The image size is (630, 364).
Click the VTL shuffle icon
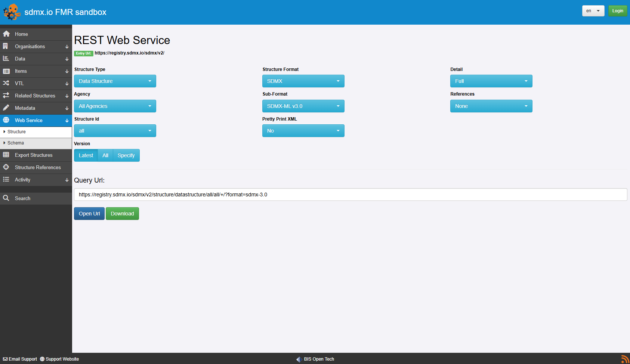pos(6,83)
